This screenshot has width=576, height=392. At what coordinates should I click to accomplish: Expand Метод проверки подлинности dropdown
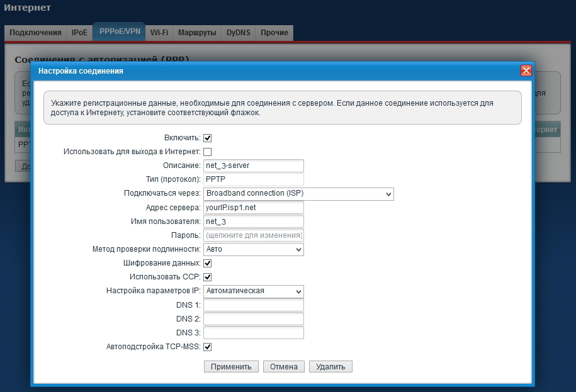point(253,249)
